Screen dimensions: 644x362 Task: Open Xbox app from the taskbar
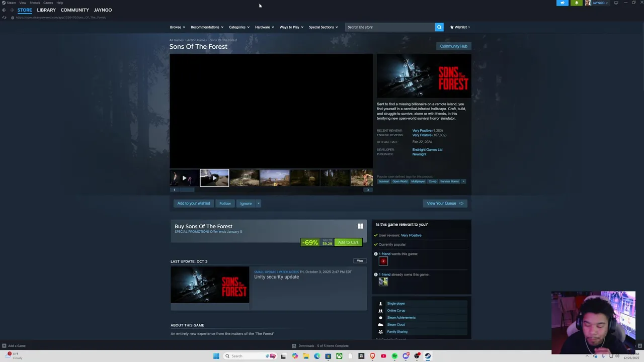pos(339,356)
